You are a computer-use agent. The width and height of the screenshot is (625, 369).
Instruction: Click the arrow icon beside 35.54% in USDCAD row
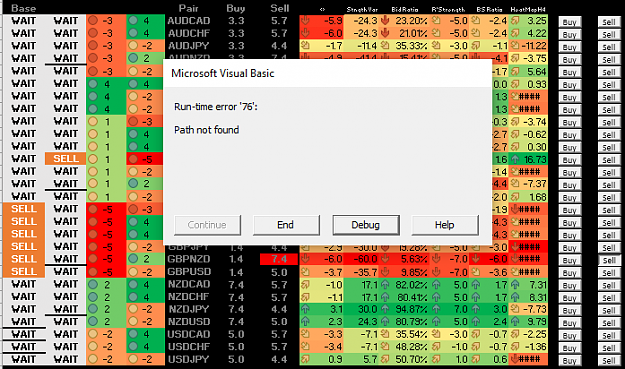(385, 334)
